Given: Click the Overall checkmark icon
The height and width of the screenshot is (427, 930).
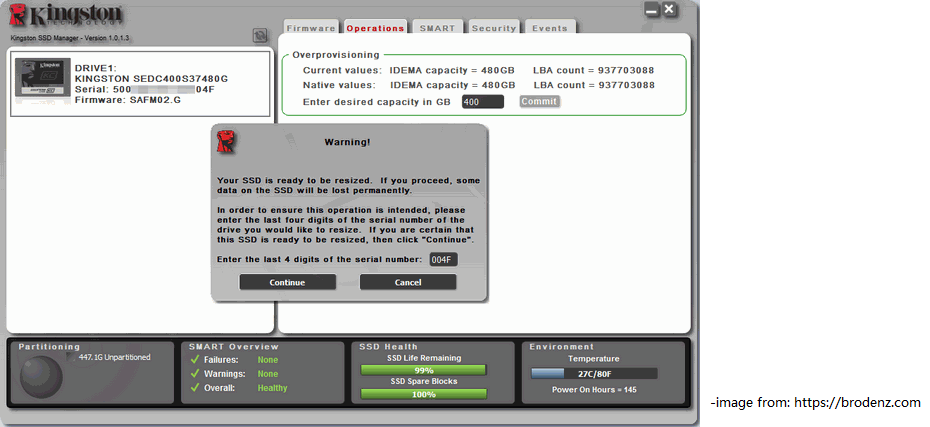Looking at the screenshot, I should (x=194, y=388).
